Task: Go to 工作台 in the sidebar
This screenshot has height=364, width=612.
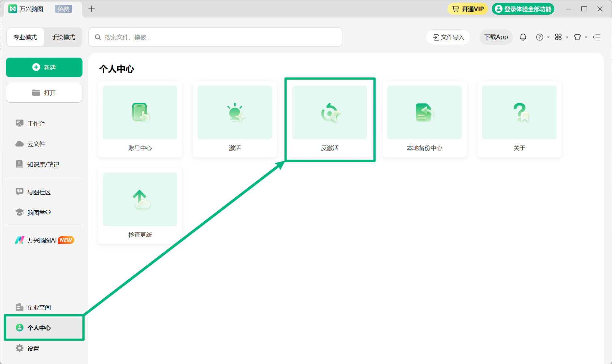Action: [x=44, y=123]
